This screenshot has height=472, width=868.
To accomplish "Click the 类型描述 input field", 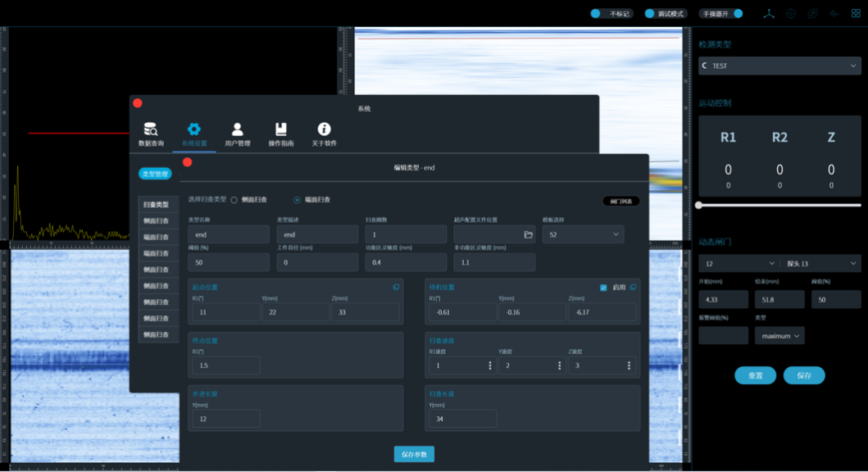I will click(317, 234).
